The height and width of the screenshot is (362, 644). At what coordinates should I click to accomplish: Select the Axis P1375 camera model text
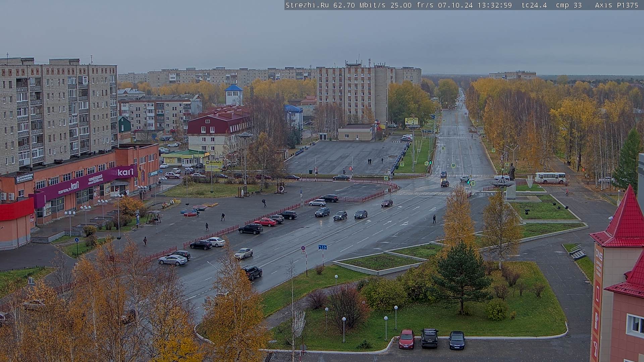click(x=616, y=5)
